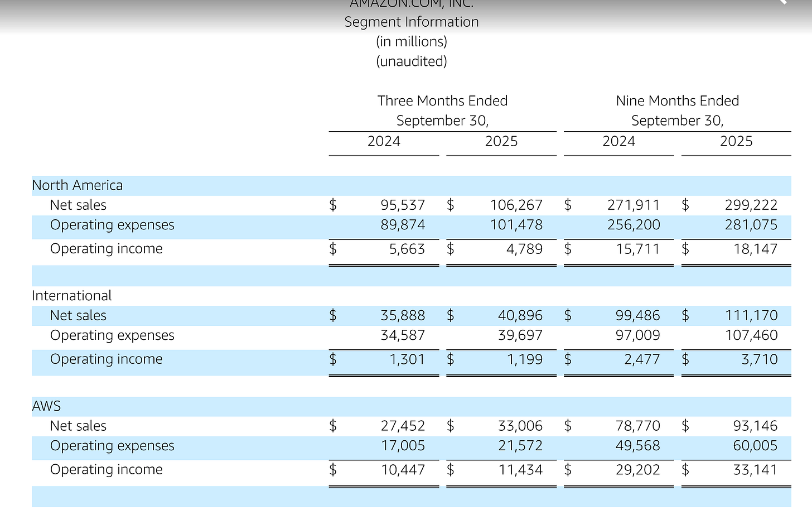Image resolution: width=812 pixels, height=510 pixels.
Task: Click the 89,874 operating expenses cell
Action: point(403,225)
